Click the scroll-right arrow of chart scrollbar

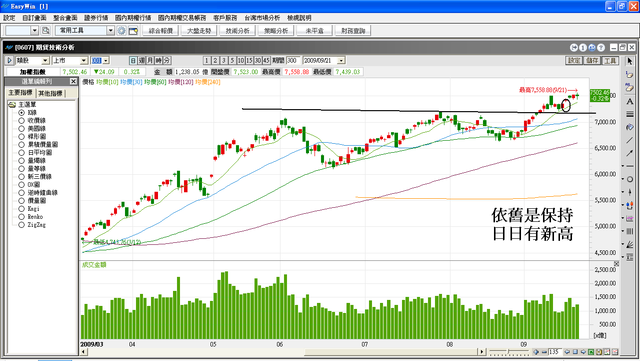point(482,352)
